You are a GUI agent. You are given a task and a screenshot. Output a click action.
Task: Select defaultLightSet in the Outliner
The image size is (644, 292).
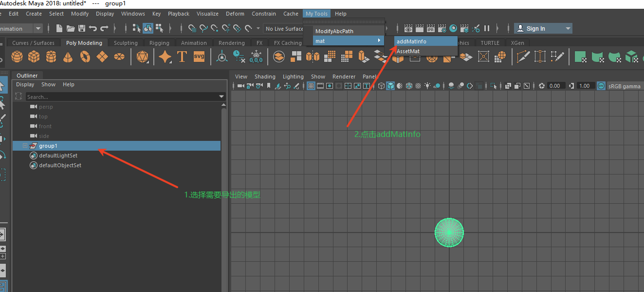(58, 156)
